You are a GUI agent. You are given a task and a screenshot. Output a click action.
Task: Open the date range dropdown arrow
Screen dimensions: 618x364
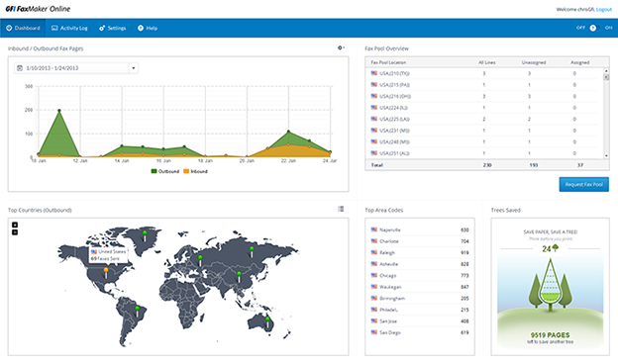(x=134, y=68)
